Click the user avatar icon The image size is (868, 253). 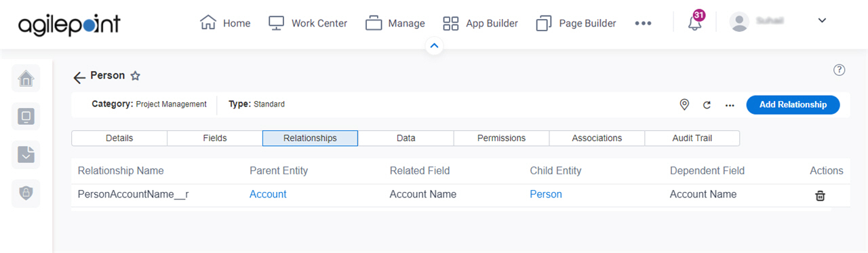click(x=738, y=22)
